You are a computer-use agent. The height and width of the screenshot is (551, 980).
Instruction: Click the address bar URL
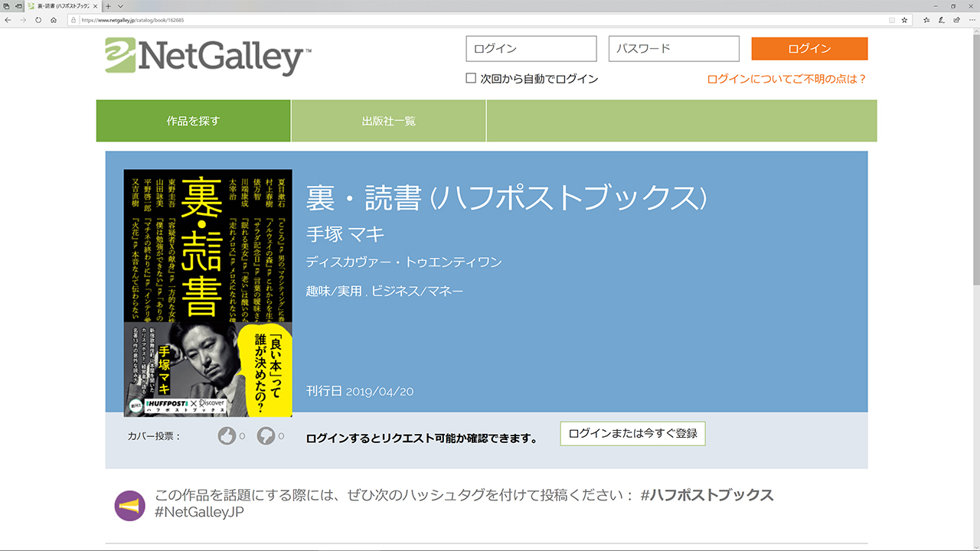click(x=132, y=20)
